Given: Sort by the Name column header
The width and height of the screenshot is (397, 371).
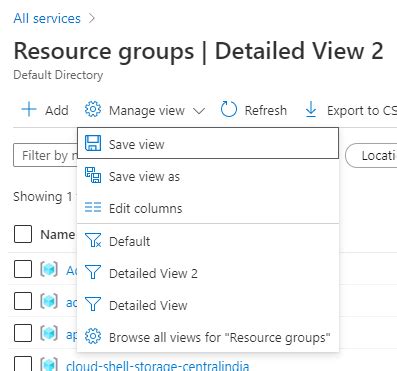Looking at the screenshot, I should pyautogui.click(x=57, y=235).
